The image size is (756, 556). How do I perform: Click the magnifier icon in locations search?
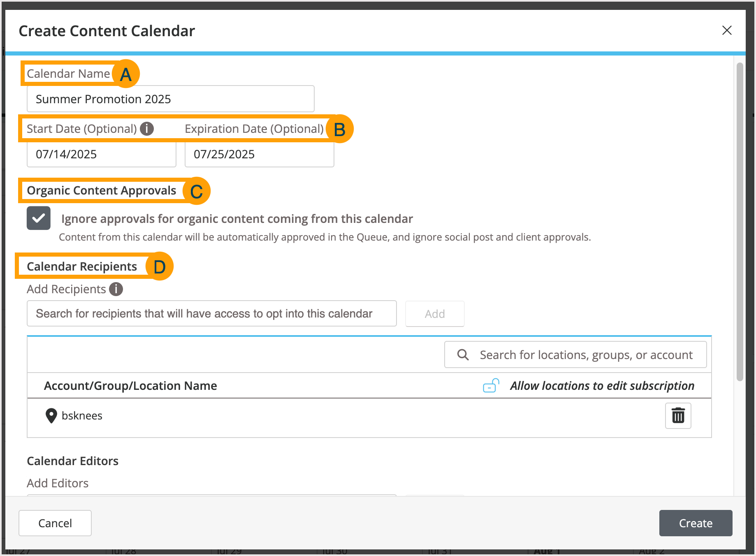click(x=463, y=354)
